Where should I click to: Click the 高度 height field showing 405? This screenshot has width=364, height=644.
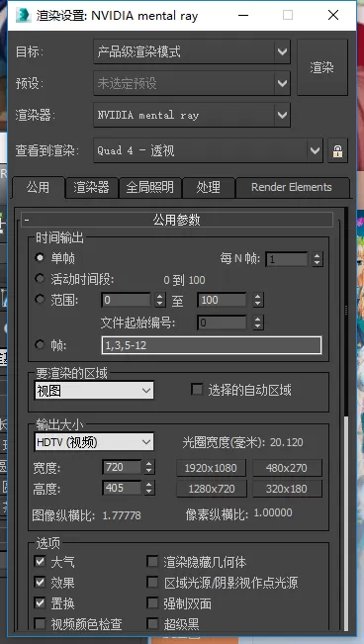pyautogui.click(x=122, y=488)
